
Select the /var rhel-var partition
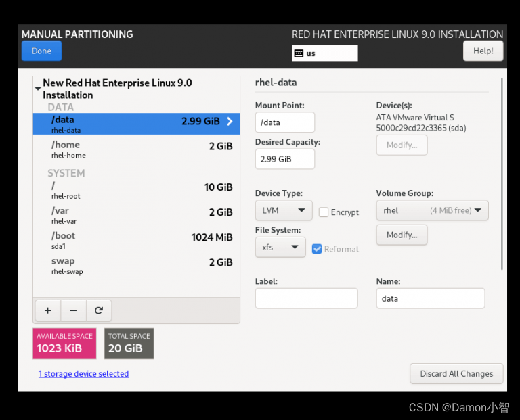click(x=136, y=215)
